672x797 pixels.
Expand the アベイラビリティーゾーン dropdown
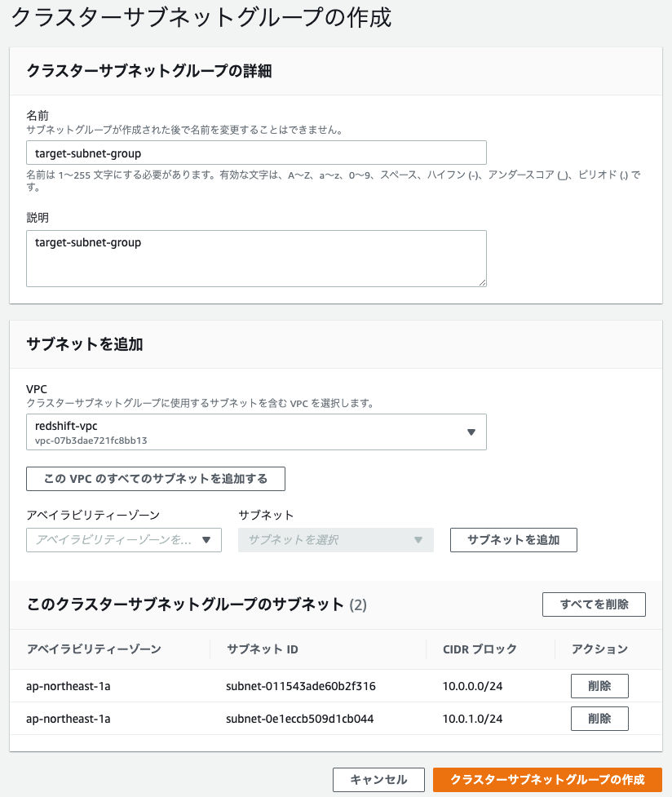[124, 540]
